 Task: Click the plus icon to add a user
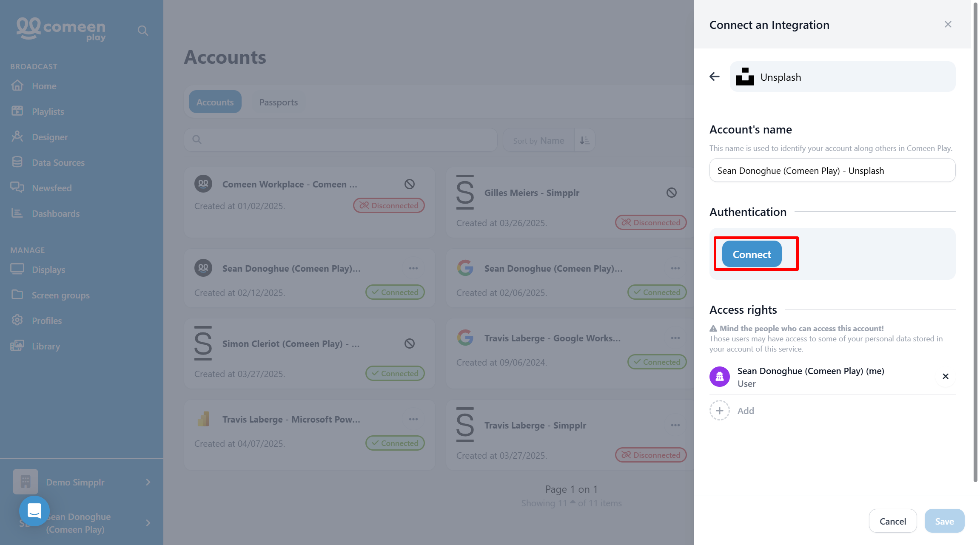point(720,411)
